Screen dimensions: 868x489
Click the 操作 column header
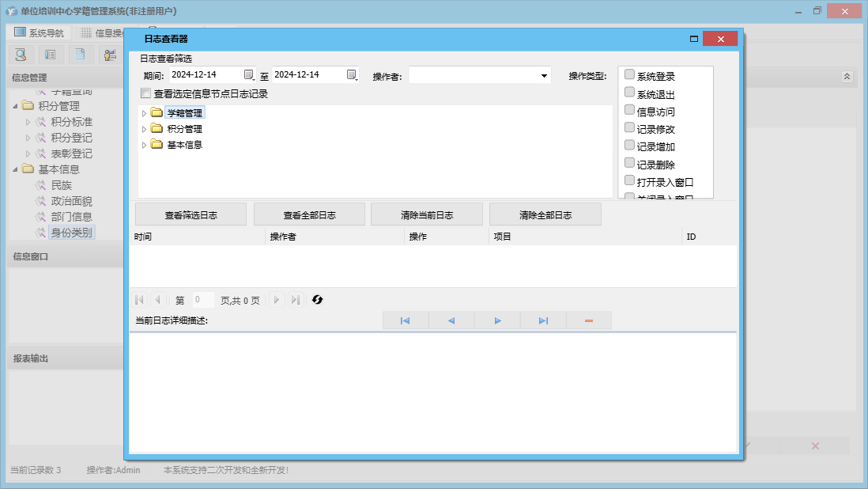point(447,237)
